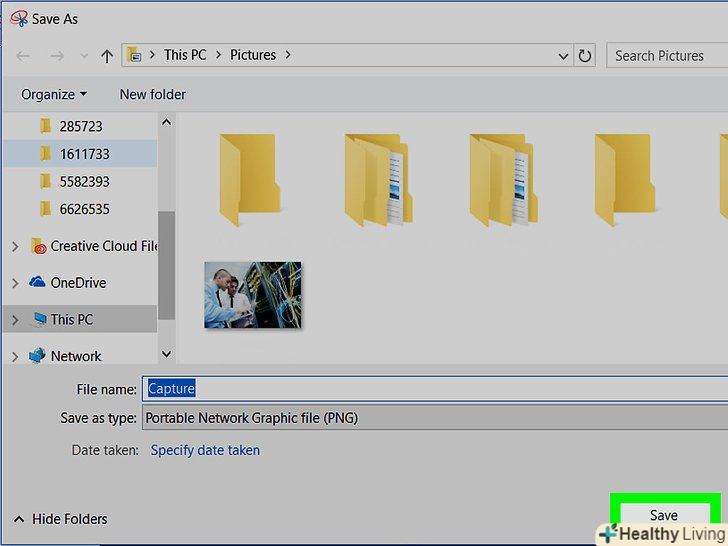Viewport: 728px width, 546px height.
Task: Click into Search Pictures field
Action: click(x=667, y=56)
